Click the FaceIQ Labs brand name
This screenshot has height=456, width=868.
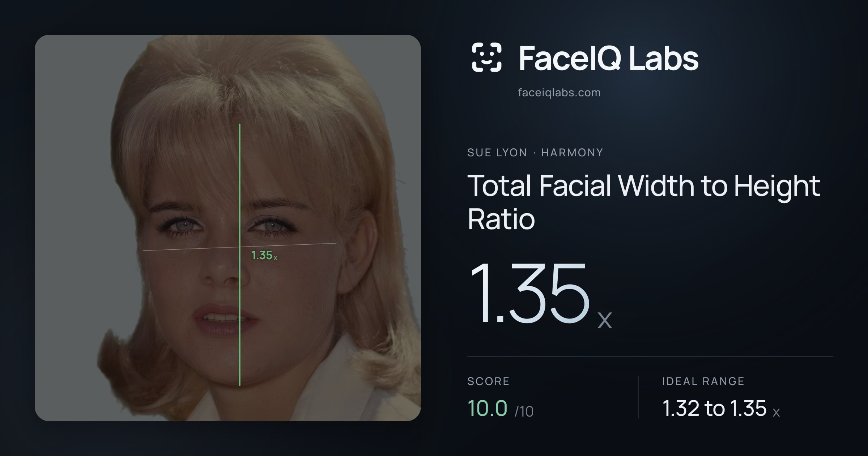(x=608, y=58)
